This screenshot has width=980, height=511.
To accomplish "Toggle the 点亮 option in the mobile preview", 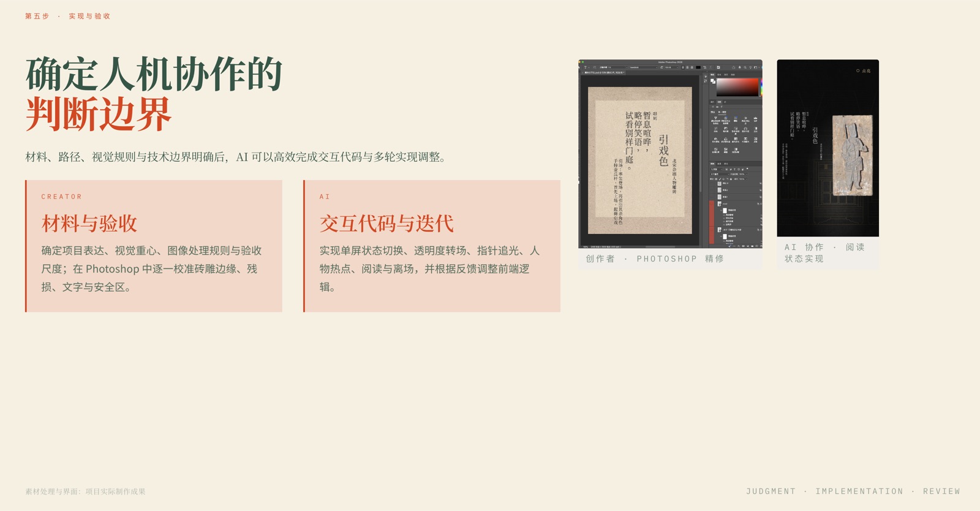I will 863,71.
